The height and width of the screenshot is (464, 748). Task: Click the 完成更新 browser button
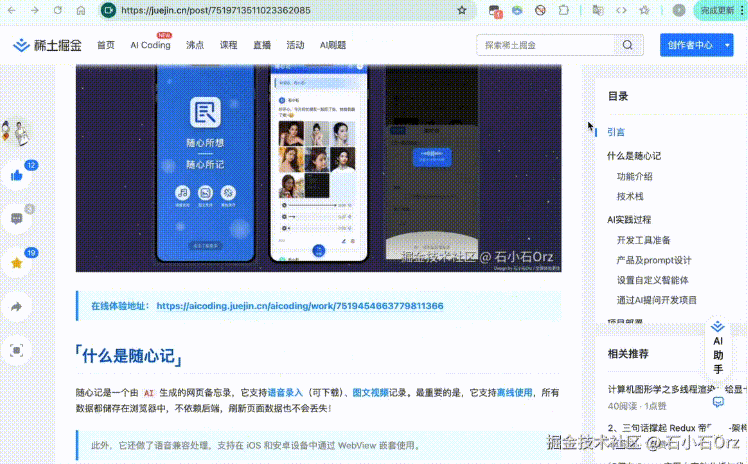pos(717,10)
